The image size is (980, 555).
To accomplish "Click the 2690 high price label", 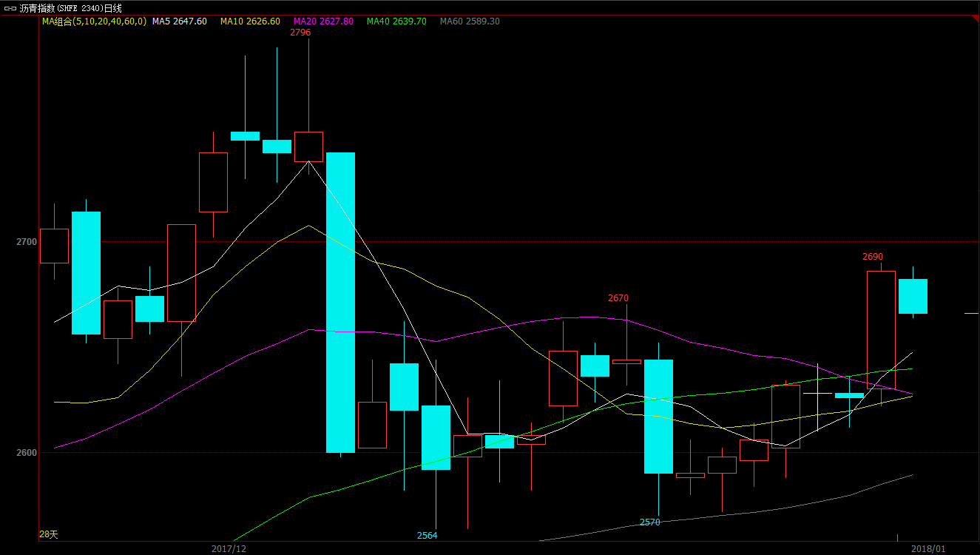I will 873,257.
